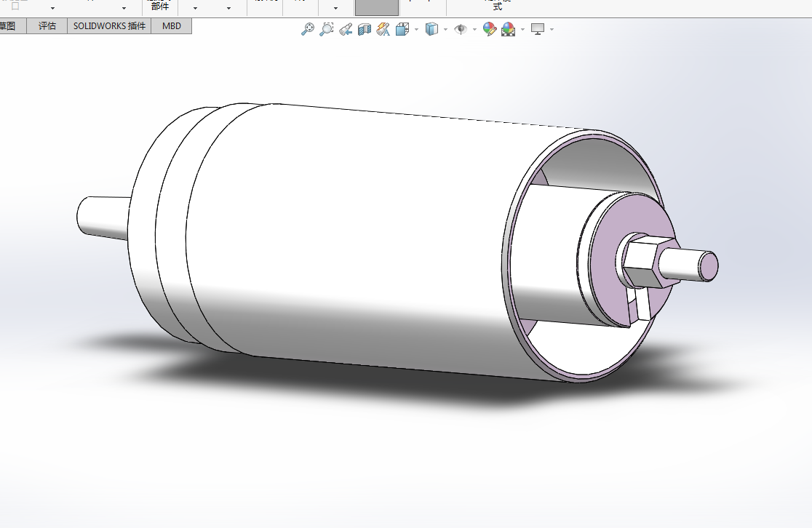Click the View Settings monitor icon
The width and height of the screenshot is (812, 528).
coord(538,30)
